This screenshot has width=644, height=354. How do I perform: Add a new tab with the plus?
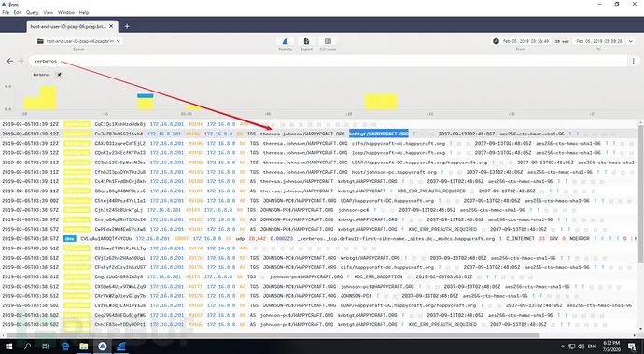(x=127, y=26)
